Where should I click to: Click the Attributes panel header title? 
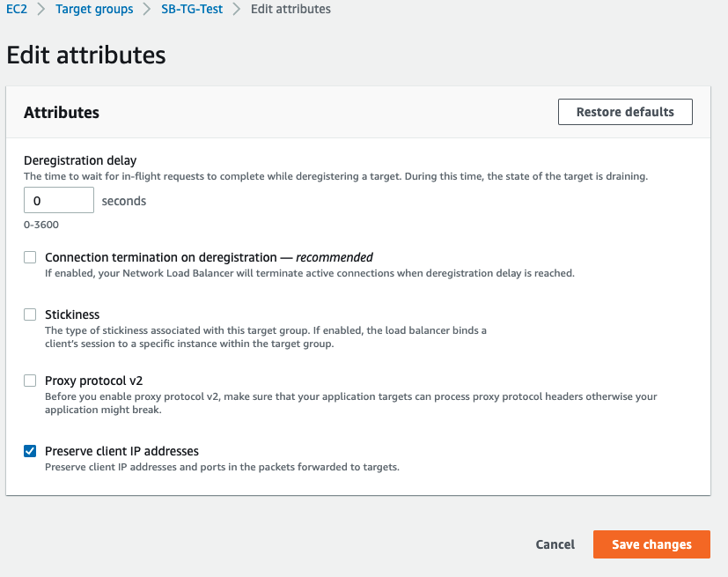62,113
